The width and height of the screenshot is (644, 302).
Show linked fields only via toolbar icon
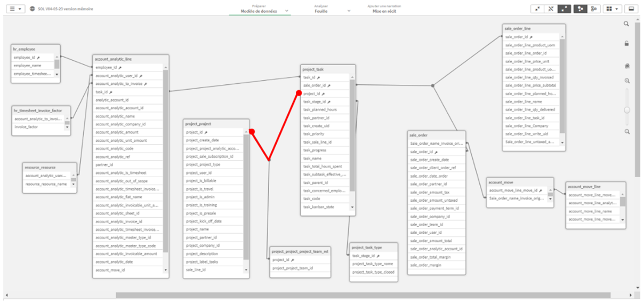pyautogui.click(x=551, y=9)
